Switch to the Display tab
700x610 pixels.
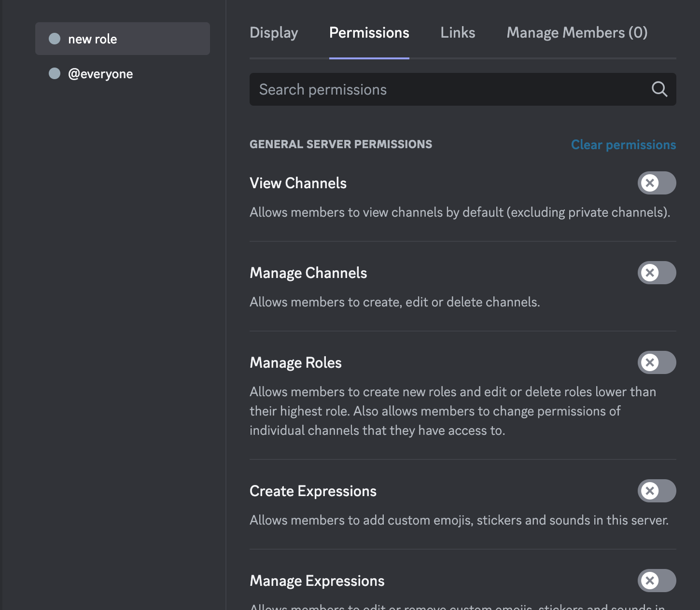(x=274, y=32)
